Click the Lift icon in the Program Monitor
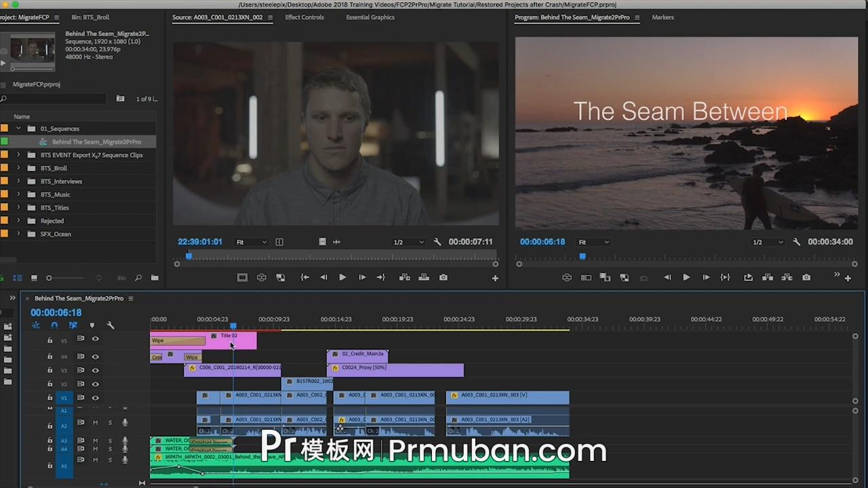The image size is (868, 488). [x=767, y=277]
